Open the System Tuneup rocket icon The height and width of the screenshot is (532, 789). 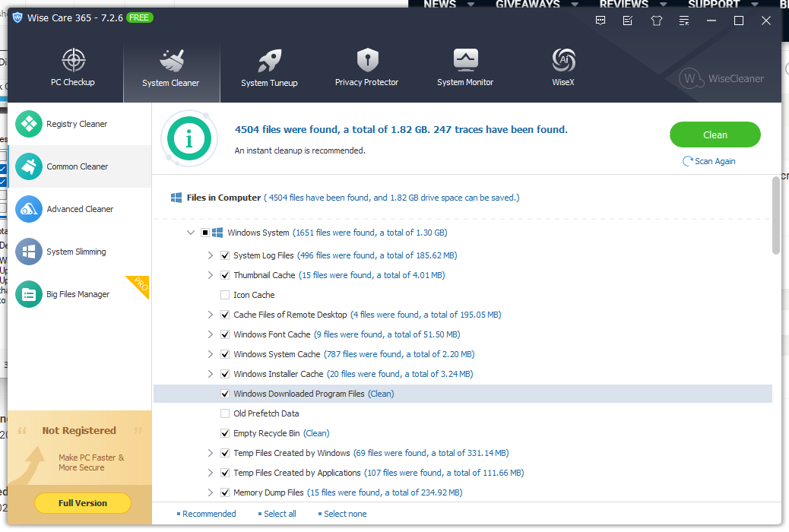pyautogui.click(x=270, y=61)
